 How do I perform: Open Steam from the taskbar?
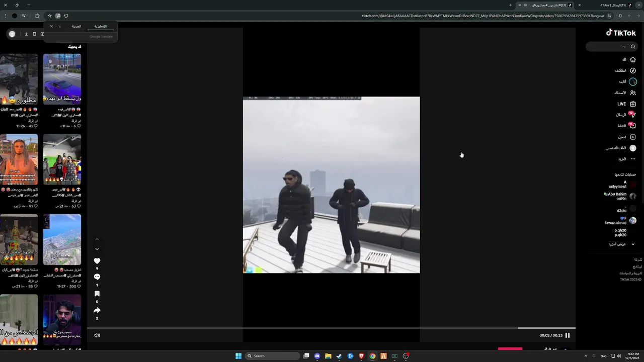(x=339, y=356)
